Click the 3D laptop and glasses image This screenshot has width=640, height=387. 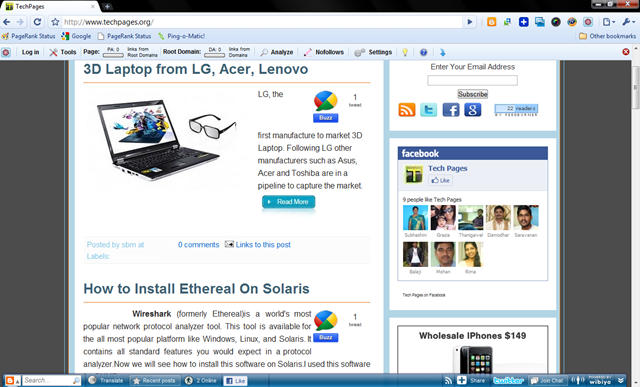coord(166,139)
